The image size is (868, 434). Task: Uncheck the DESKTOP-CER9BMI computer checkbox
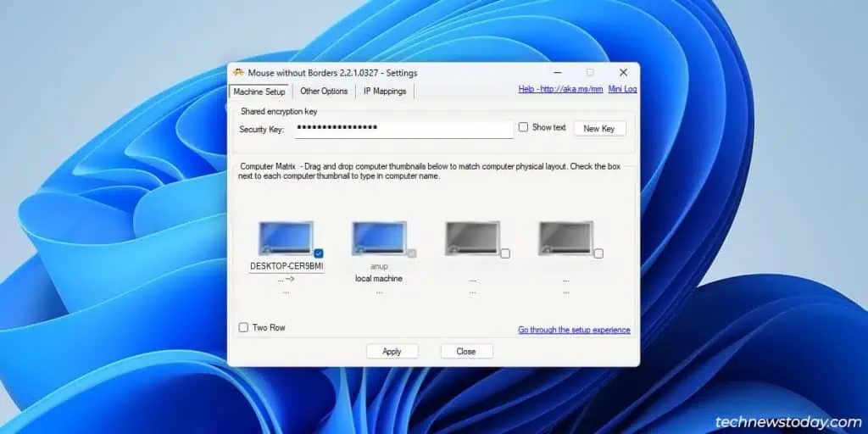[x=319, y=253]
